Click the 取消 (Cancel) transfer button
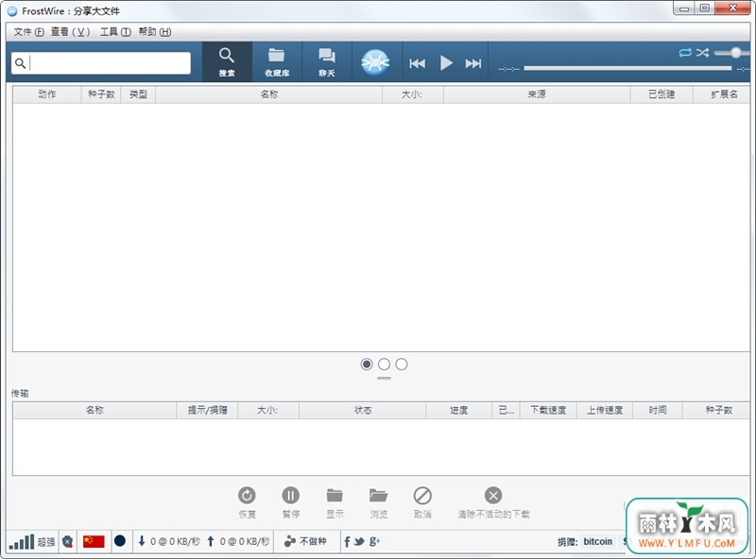 click(x=422, y=501)
